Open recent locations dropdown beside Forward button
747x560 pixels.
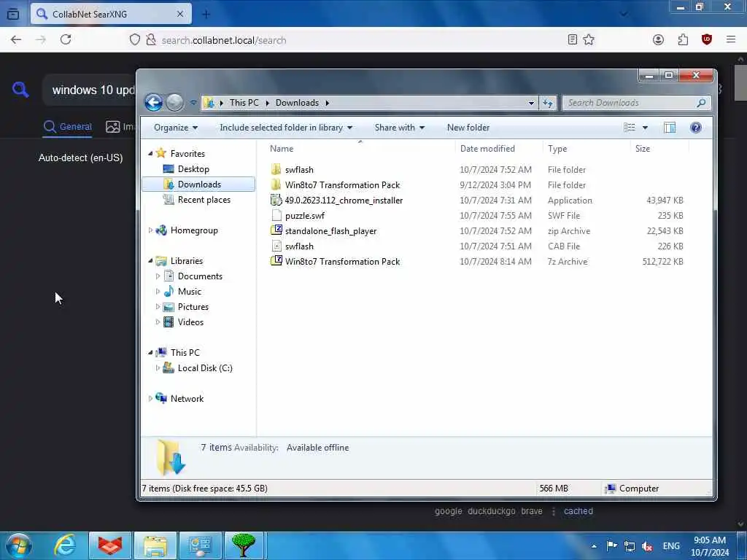tap(193, 102)
